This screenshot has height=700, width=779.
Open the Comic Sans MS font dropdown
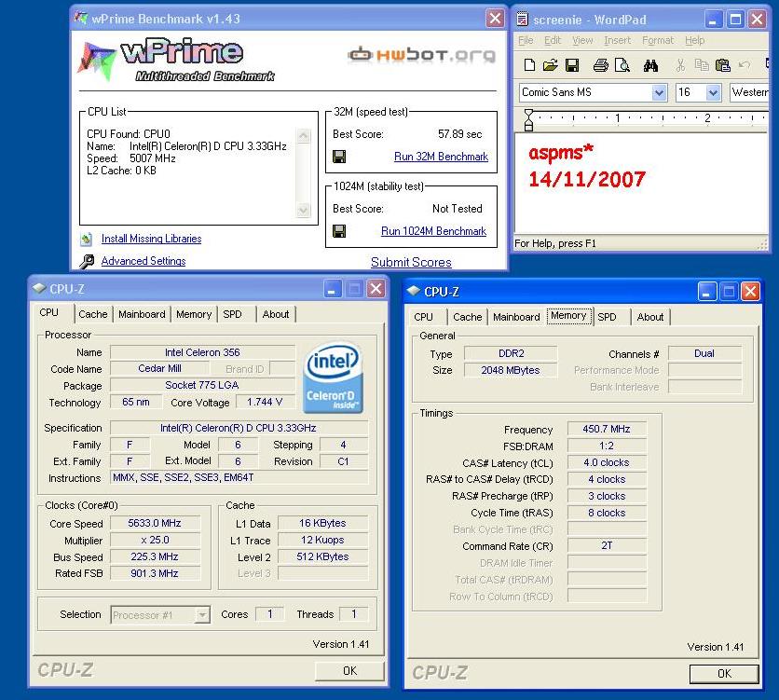[660, 92]
